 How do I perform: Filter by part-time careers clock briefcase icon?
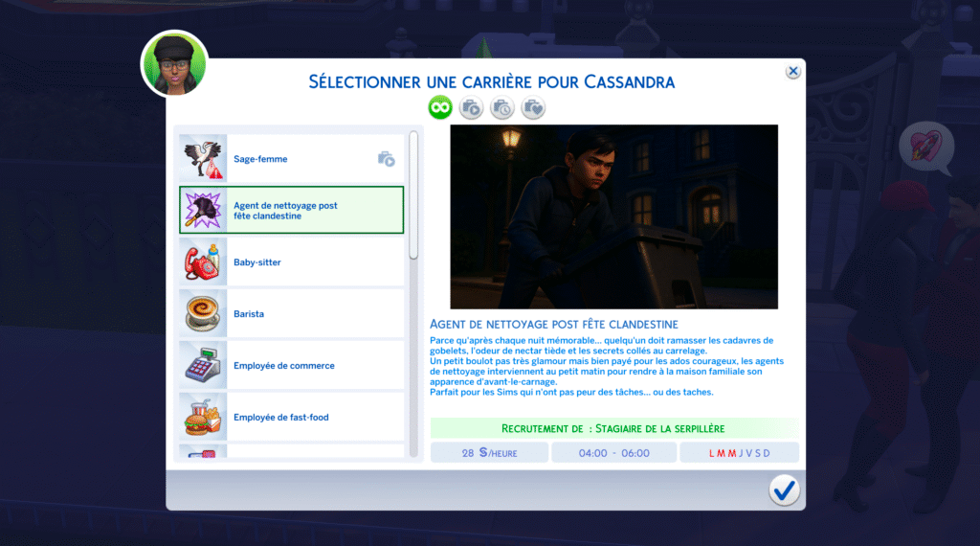click(x=501, y=107)
